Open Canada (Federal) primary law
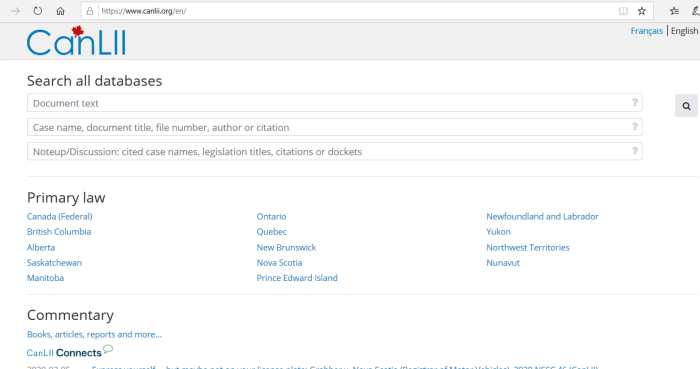Viewport: 700px width, 369px height. tap(59, 216)
